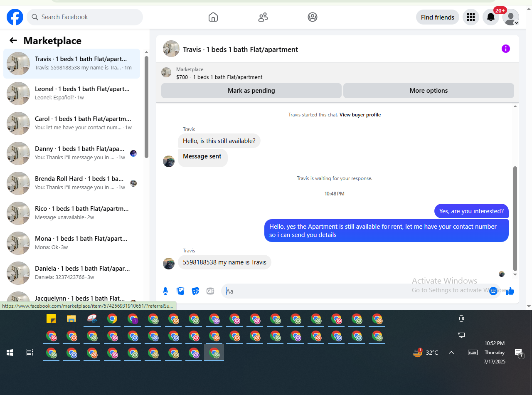The image size is (532, 395).
Task: Open Sticky Notes from the taskbar
Action: click(51, 319)
